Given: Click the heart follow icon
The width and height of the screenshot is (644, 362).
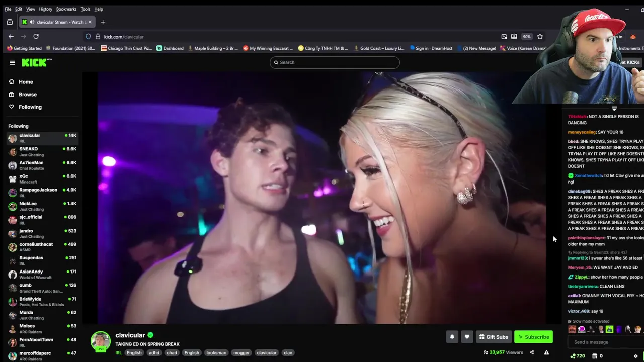Looking at the screenshot, I should click(x=467, y=337).
